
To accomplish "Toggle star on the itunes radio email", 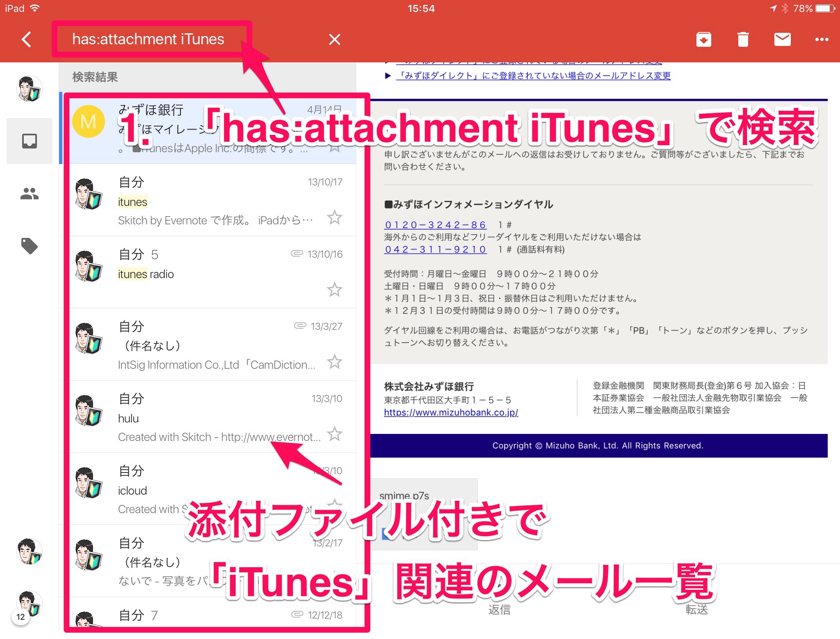I will click(x=334, y=290).
